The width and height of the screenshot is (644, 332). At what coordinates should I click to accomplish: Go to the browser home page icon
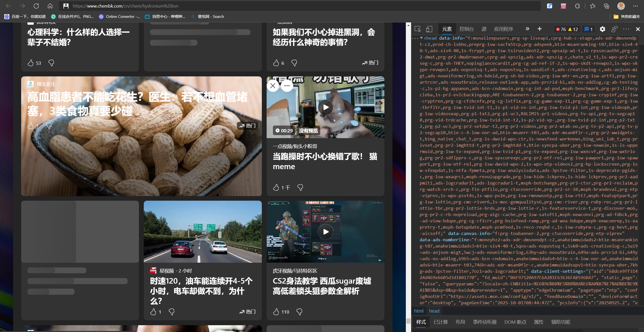(50, 6)
